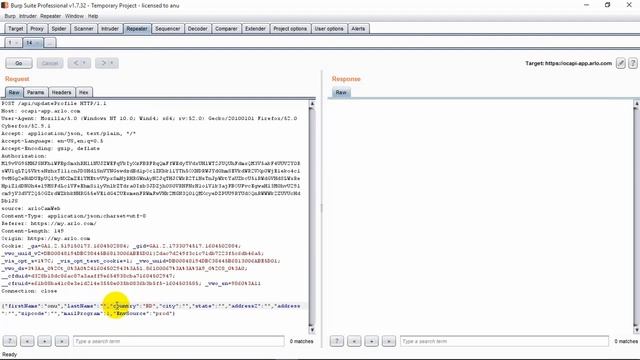Click request search plus options button
The image size is (640, 360).
coord(44,341)
